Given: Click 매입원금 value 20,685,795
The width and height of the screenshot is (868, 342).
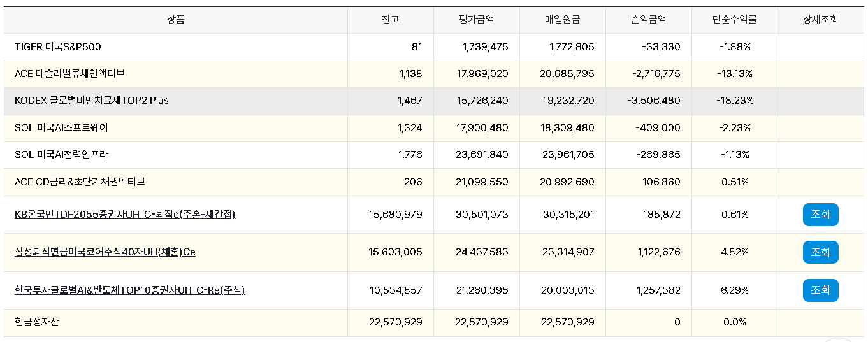Looking at the screenshot, I should (567, 74).
